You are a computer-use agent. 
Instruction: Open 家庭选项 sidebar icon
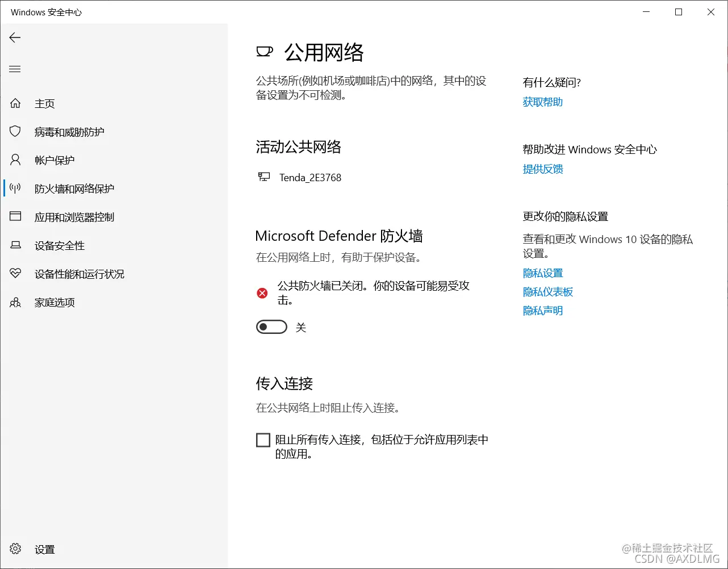(x=15, y=302)
